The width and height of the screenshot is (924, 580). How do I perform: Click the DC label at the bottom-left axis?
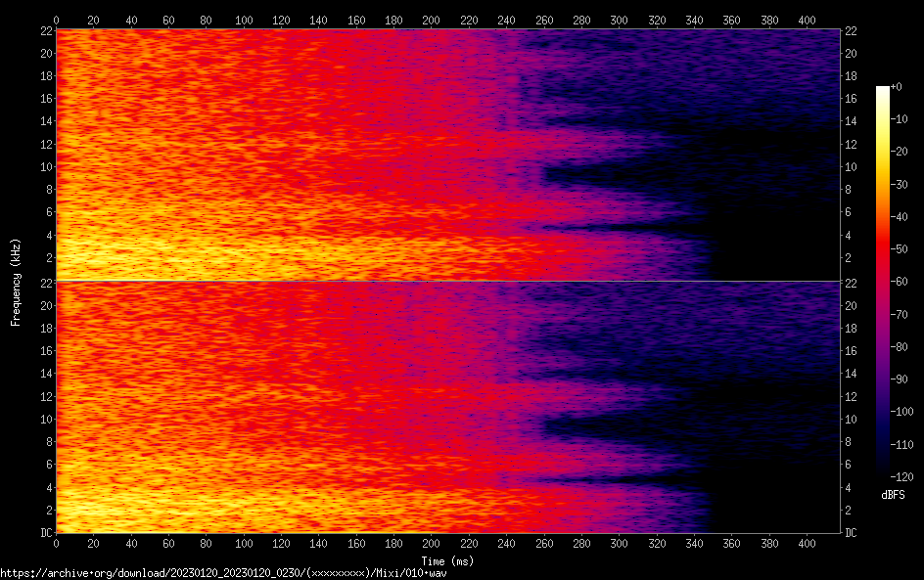(x=44, y=533)
